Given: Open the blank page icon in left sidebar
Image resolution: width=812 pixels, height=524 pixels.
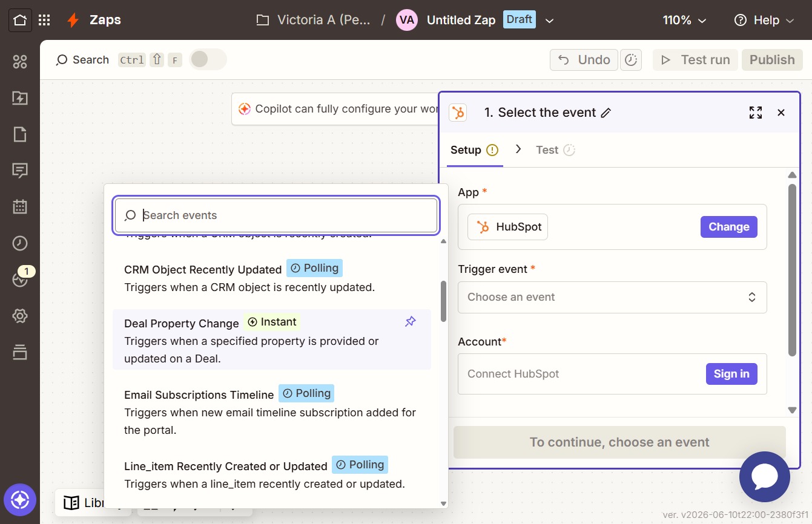Looking at the screenshot, I should coord(20,134).
